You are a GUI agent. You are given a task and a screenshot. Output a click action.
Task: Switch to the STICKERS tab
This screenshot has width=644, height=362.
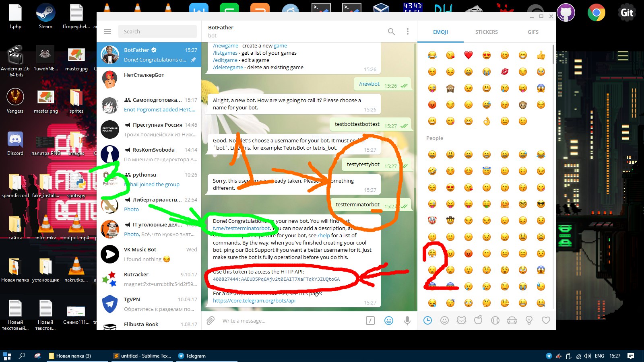486,32
